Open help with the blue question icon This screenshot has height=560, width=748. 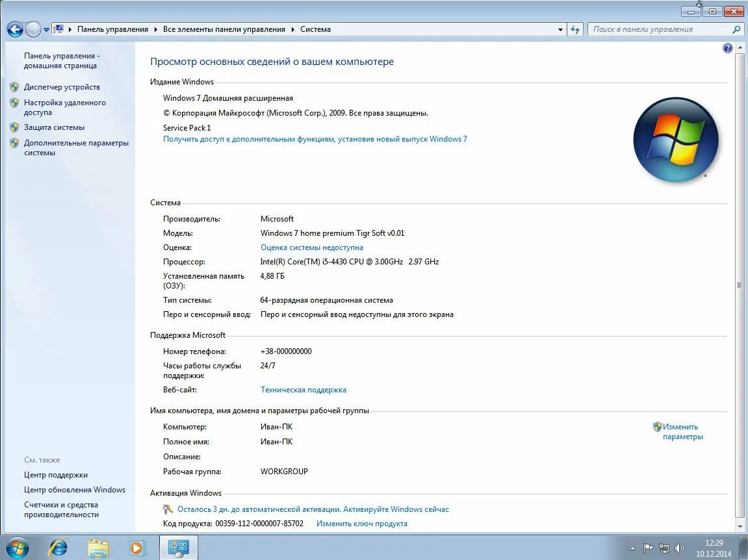coord(727,47)
